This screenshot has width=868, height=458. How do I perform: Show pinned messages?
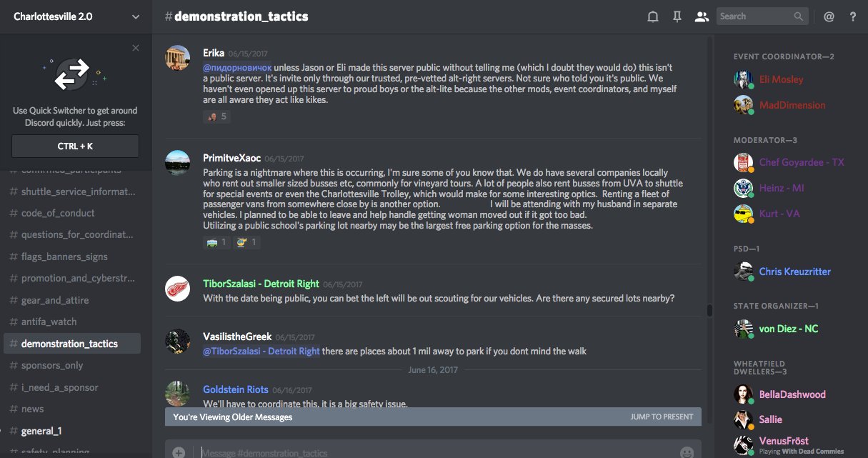pyautogui.click(x=677, y=16)
